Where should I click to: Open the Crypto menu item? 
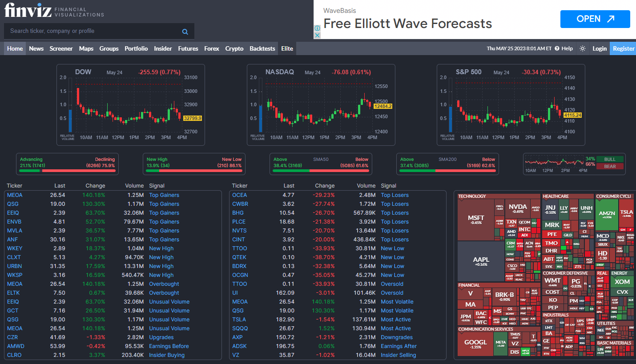point(234,48)
